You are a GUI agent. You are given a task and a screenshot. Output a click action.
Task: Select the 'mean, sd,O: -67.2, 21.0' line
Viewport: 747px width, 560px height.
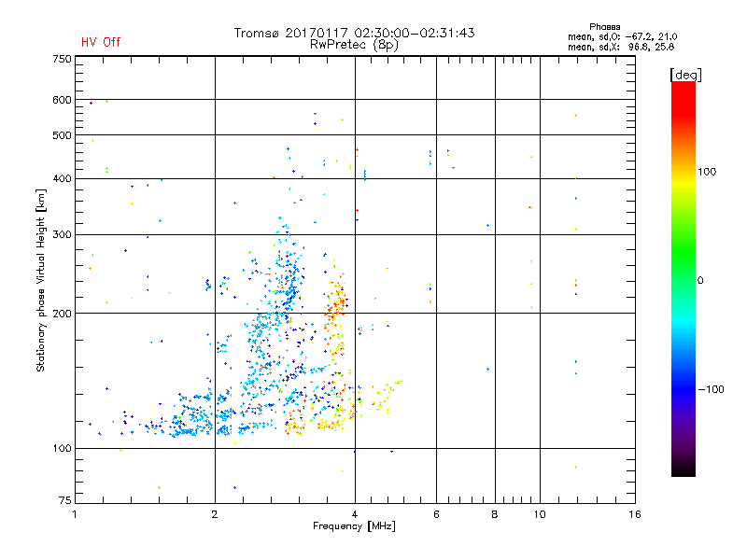622,36
